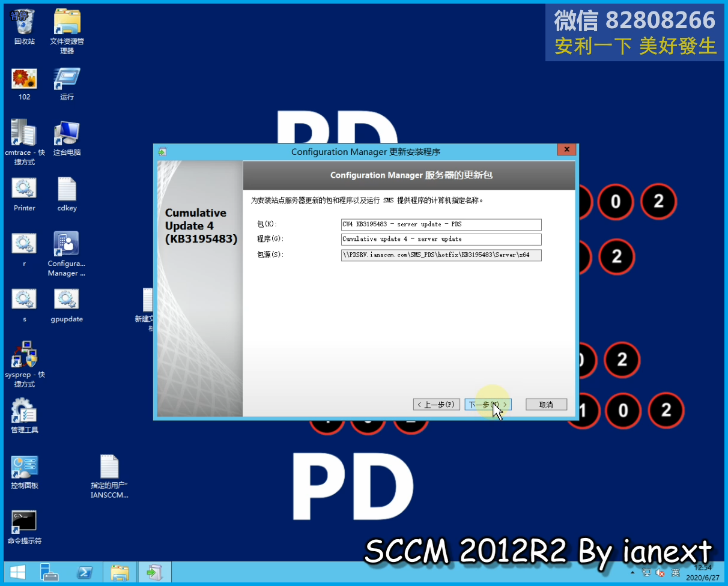
Task: Select the 这台电脑 (This PC) icon
Action: click(x=67, y=139)
